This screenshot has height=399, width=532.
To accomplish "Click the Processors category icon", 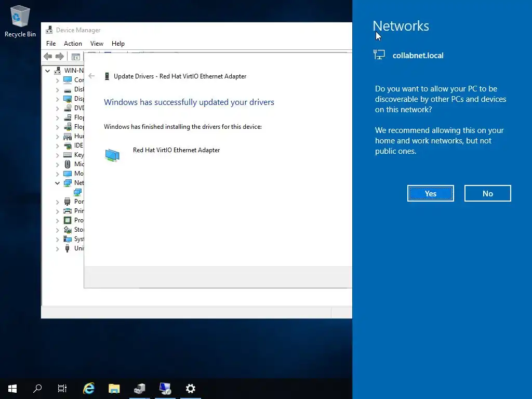I will (68, 220).
